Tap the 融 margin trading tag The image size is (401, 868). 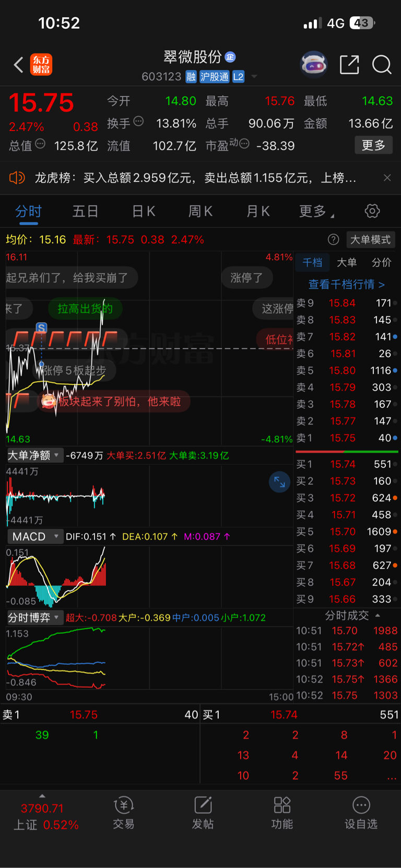[191, 77]
